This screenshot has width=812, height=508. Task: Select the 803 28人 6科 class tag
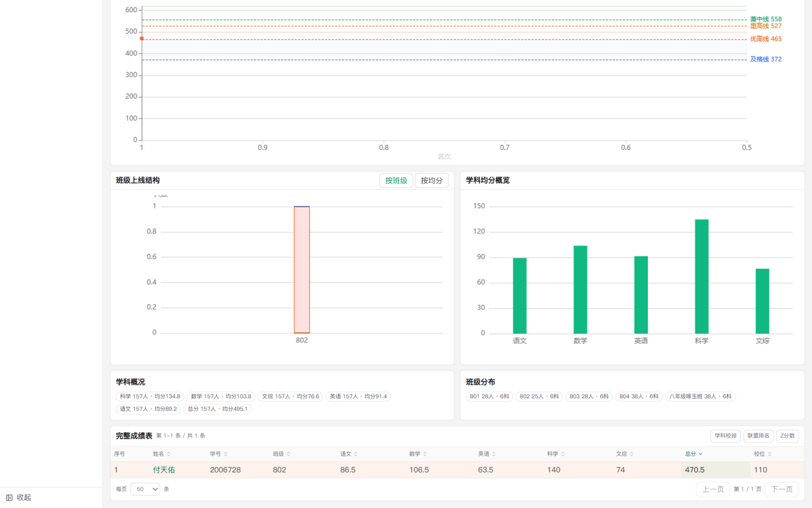pyautogui.click(x=589, y=396)
